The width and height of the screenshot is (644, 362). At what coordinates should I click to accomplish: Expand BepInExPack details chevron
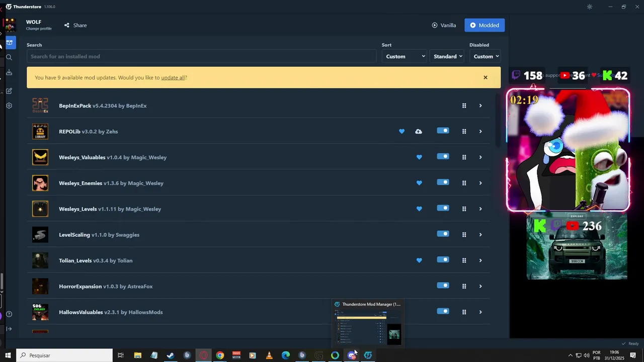(480, 106)
